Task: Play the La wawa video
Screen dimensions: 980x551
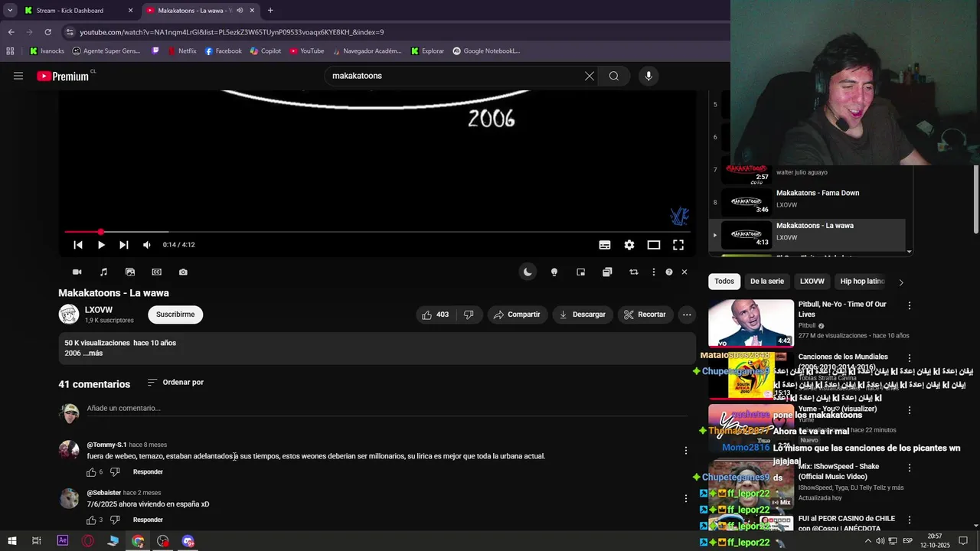Action: tap(101, 245)
